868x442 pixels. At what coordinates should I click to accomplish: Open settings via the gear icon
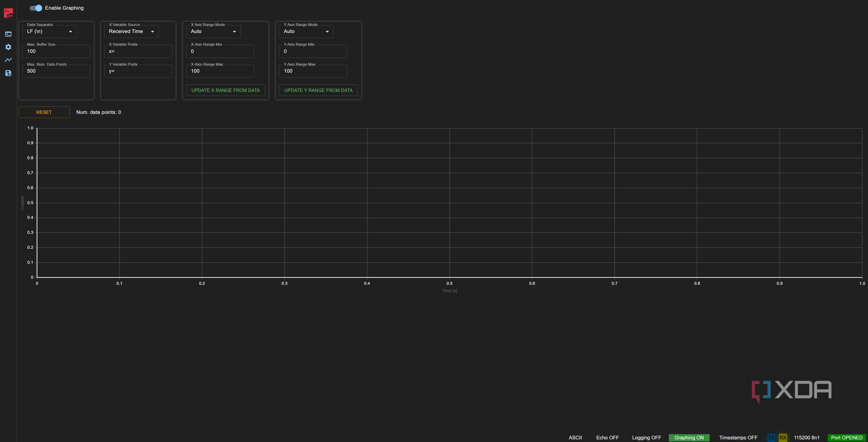tap(8, 47)
